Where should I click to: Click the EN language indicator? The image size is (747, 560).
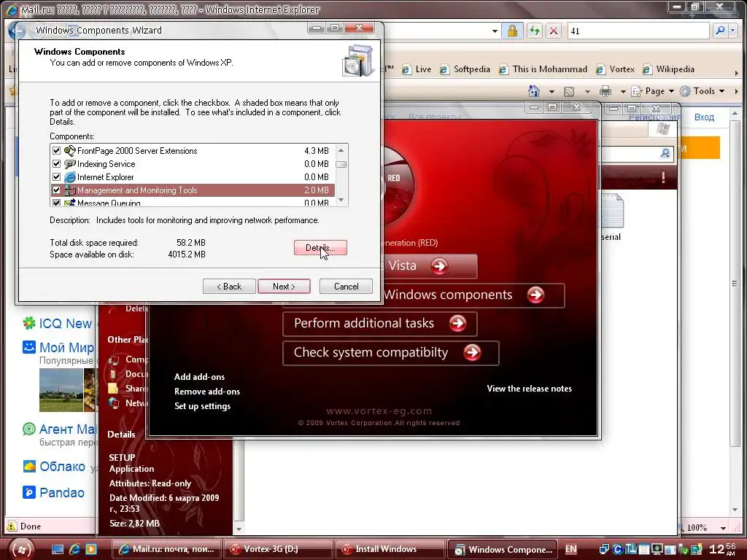coord(570,549)
